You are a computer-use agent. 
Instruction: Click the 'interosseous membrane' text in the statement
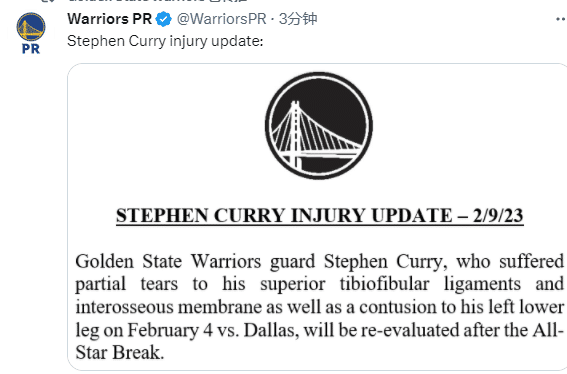coord(169,307)
